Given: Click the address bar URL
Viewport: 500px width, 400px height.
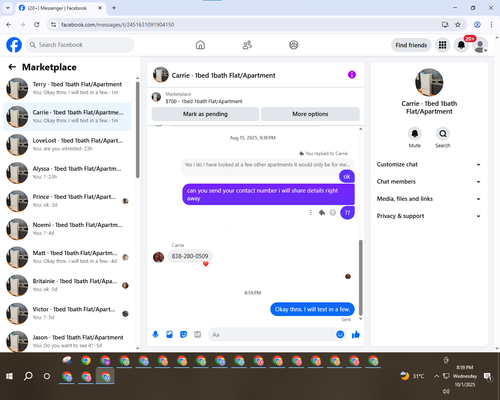Looking at the screenshot, I should tap(117, 25).
